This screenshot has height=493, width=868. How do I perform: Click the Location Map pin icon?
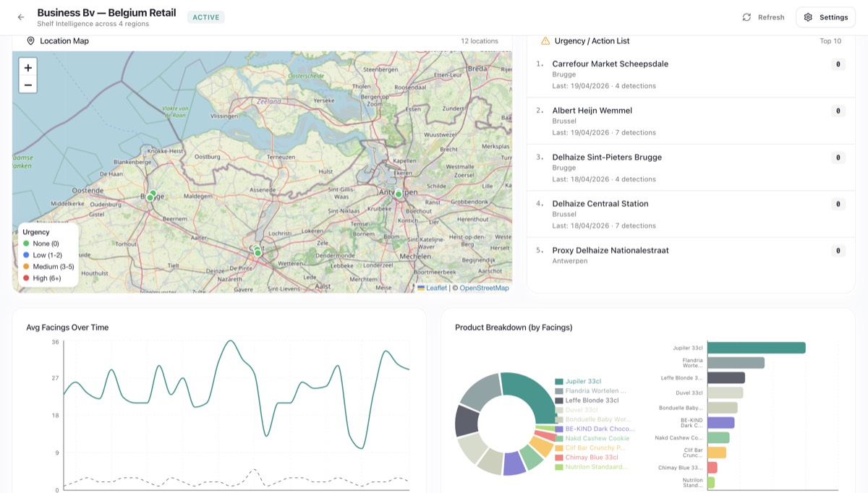[31, 41]
